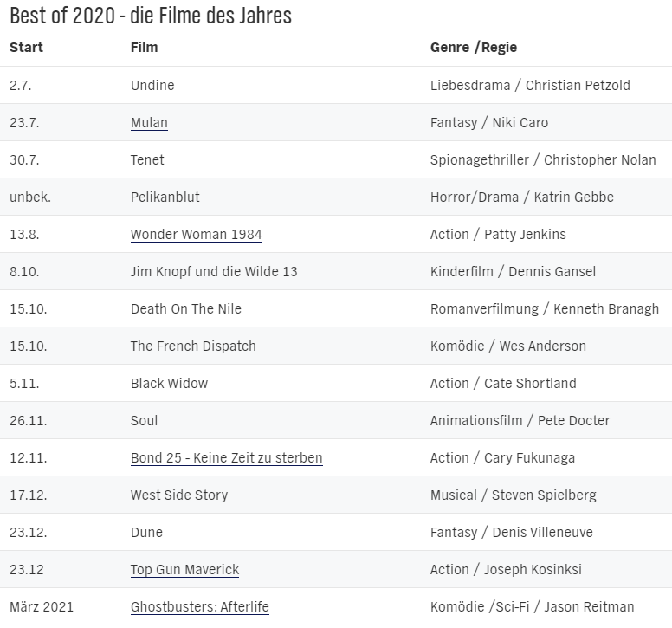The width and height of the screenshot is (672, 628).
Task: Open the Ghostbusters: Afterlife link
Action: (199, 607)
